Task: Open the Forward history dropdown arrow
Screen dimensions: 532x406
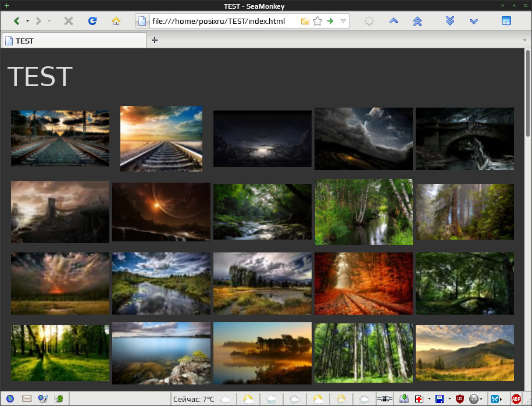Action: coord(49,21)
